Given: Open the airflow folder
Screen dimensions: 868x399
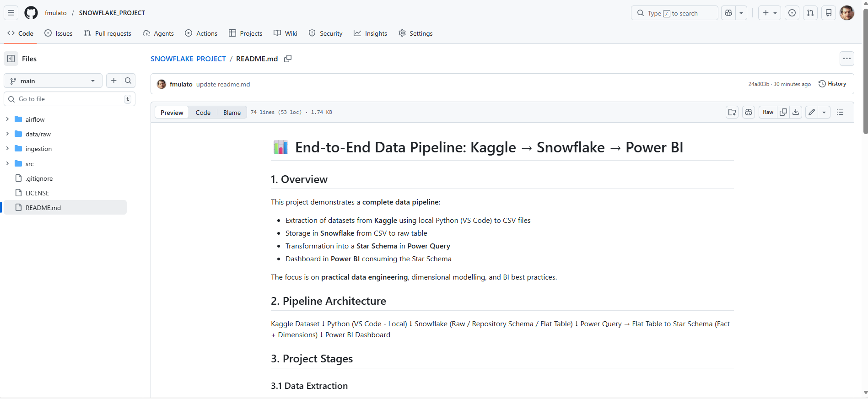Looking at the screenshot, I should pyautogui.click(x=35, y=119).
